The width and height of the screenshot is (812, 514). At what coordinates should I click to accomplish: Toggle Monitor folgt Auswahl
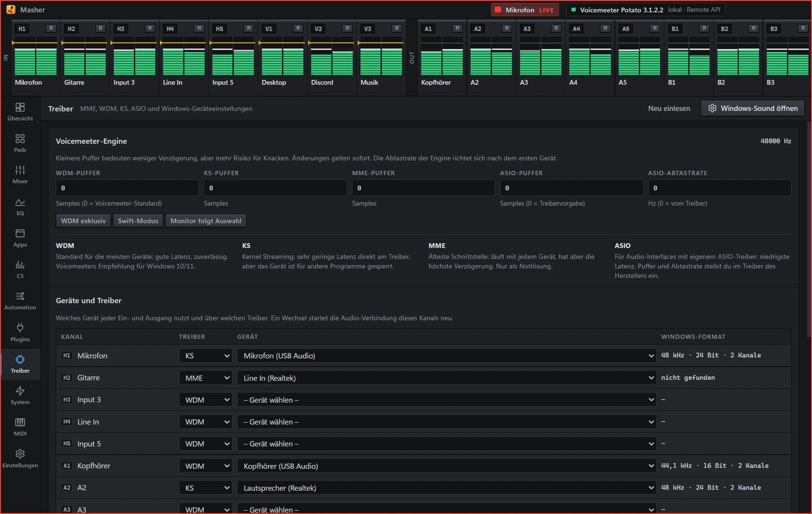coord(206,221)
